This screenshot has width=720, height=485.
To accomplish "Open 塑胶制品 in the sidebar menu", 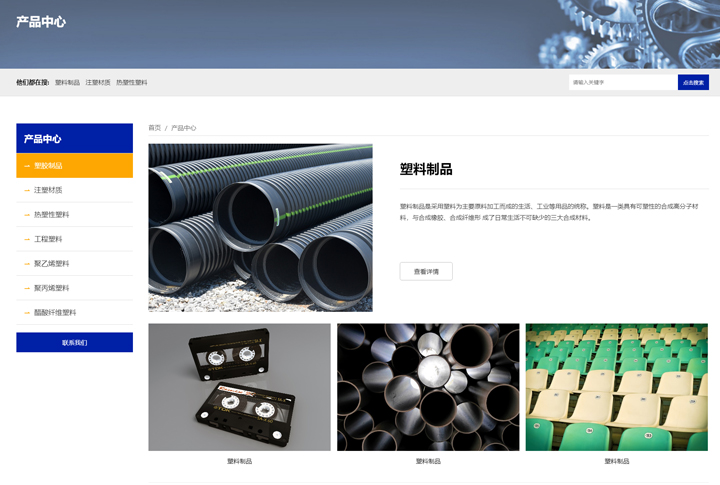I will (48, 166).
